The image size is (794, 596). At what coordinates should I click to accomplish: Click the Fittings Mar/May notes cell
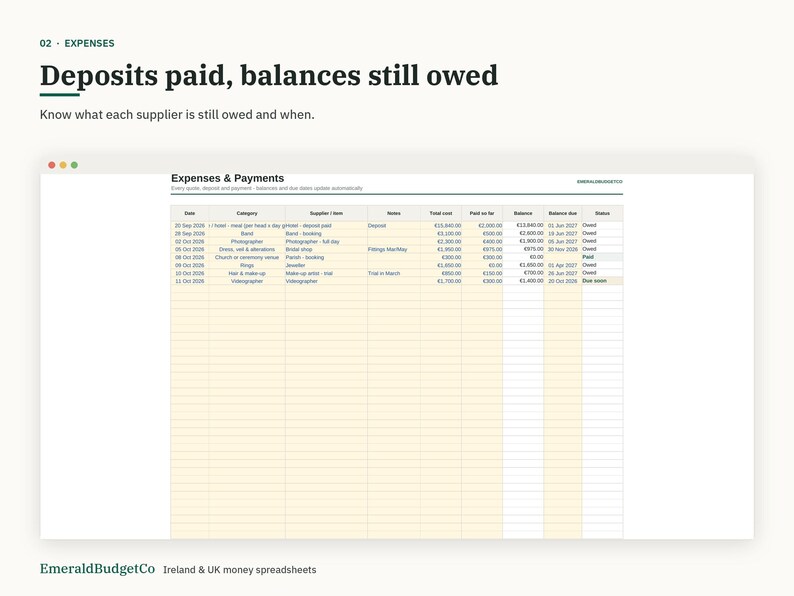pos(393,249)
